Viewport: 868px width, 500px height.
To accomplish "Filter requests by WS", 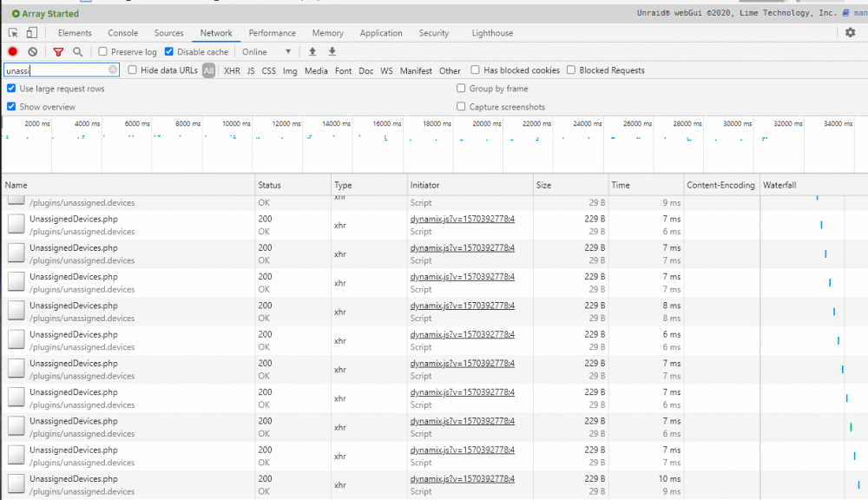I will tap(386, 70).
